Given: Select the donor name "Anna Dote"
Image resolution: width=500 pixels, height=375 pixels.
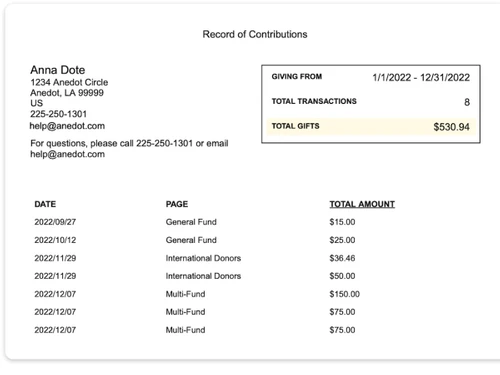Looking at the screenshot, I should tap(58, 70).
